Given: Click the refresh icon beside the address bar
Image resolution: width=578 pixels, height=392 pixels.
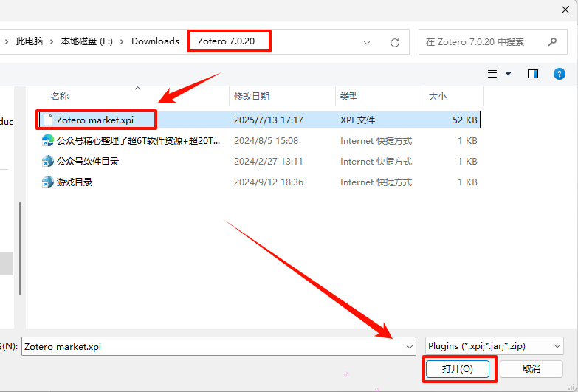Looking at the screenshot, I should point(395,42).
